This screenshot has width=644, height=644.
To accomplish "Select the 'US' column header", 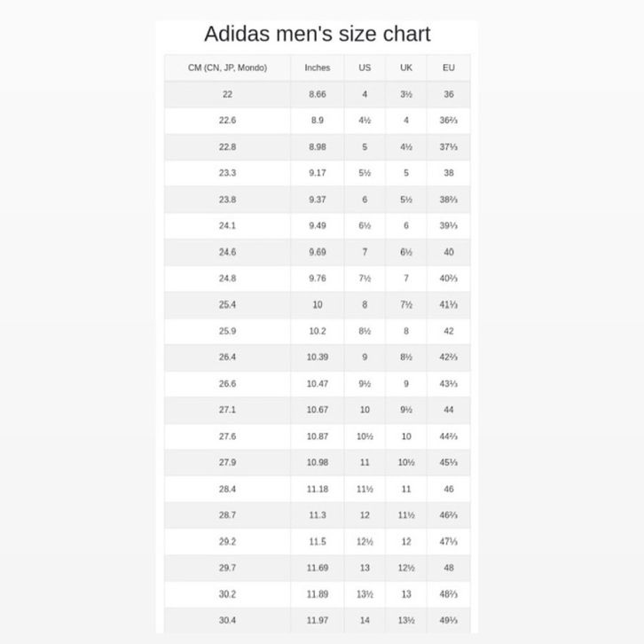I will tap(365, 67).
